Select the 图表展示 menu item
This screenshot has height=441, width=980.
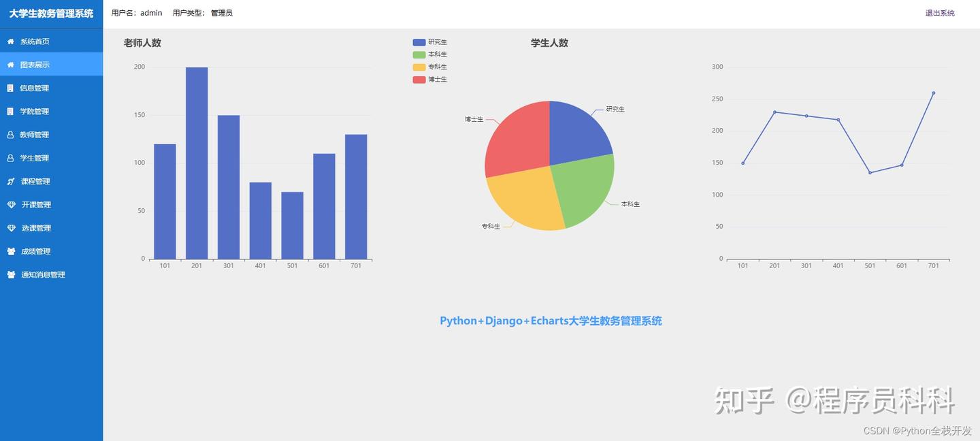point(52,65)
